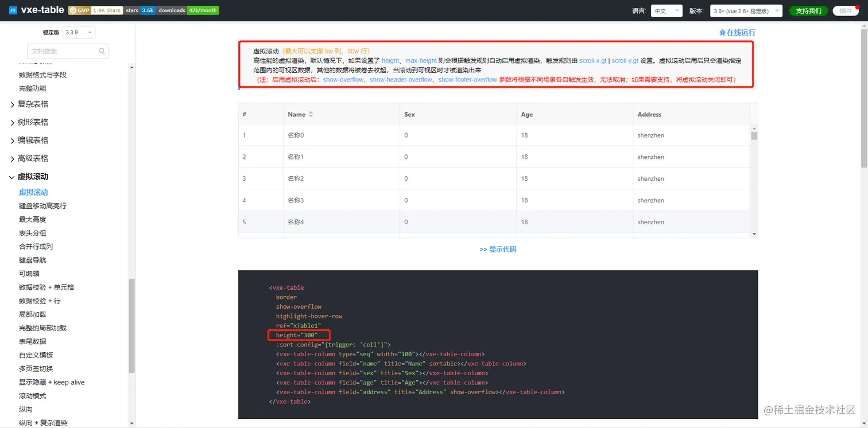Image resolution: width=868 pixels, height=428 pixels.
Task: Open the scroll-y.gt link
Action: (x=625, y=60)
